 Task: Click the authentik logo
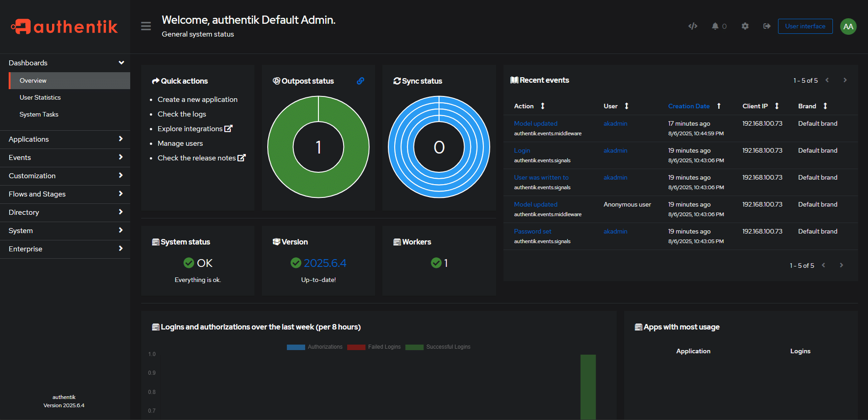[x=64, y=27]
